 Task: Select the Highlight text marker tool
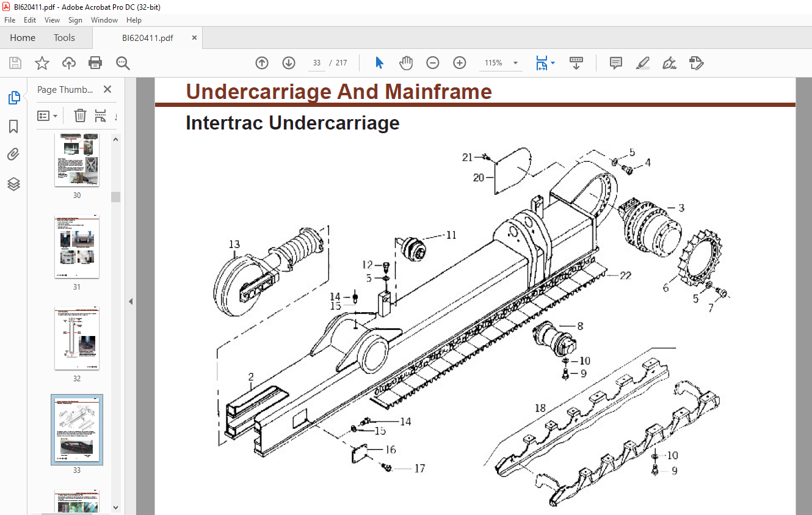point(643,63)
